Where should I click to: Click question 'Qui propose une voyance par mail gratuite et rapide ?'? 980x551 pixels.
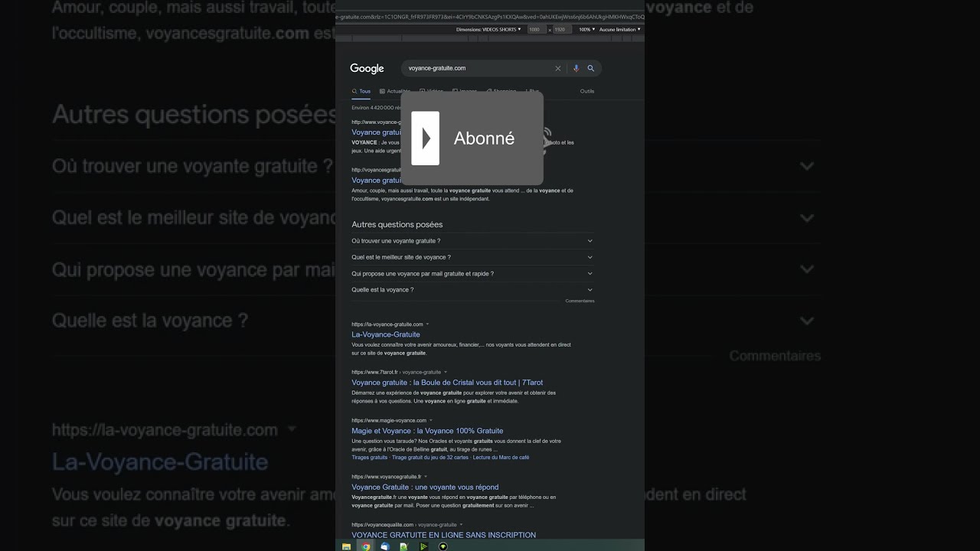423,273
